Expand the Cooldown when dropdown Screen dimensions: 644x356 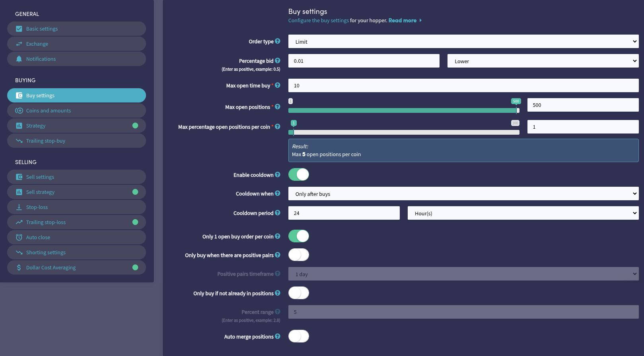463,194
